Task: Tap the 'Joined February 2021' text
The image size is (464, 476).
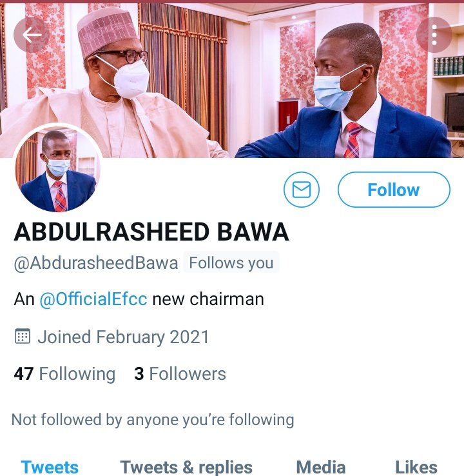Action: 123,337
